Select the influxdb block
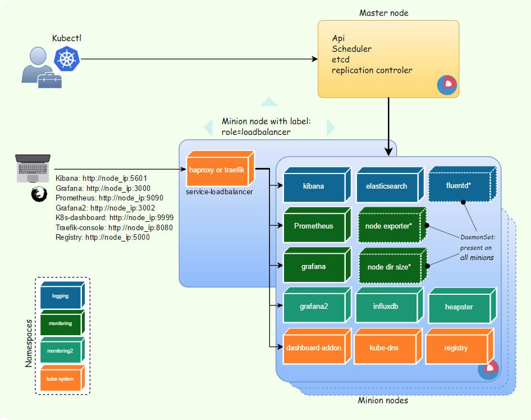Screen dimensions: 531x420 coord(390,305)
